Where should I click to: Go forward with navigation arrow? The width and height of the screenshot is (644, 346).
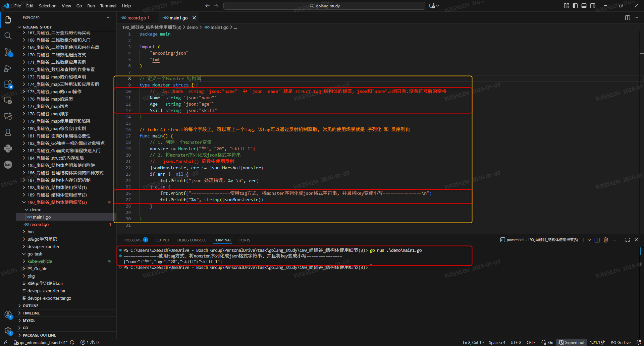point(216,6)
